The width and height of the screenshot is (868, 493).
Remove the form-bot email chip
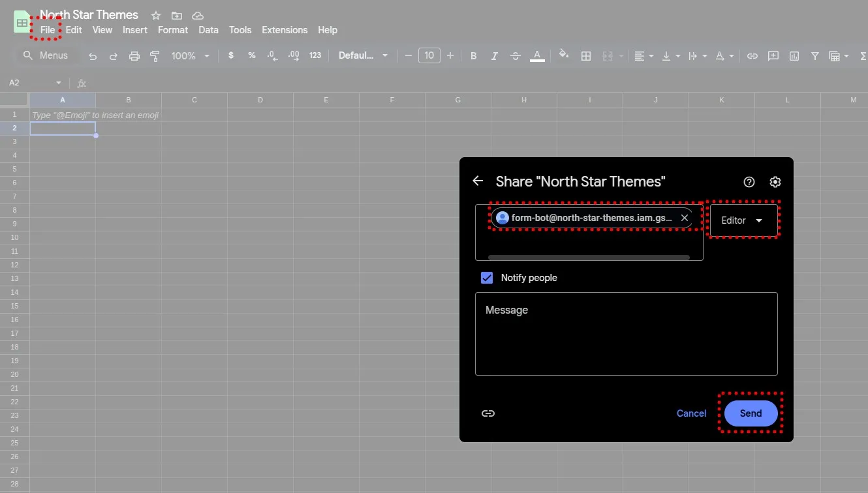click(x=685, y=218)
